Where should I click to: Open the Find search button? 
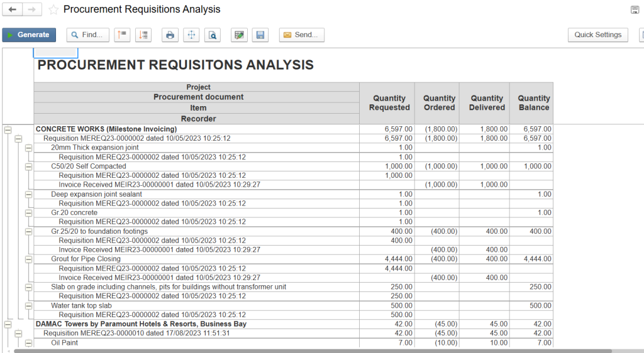(87, 35)
